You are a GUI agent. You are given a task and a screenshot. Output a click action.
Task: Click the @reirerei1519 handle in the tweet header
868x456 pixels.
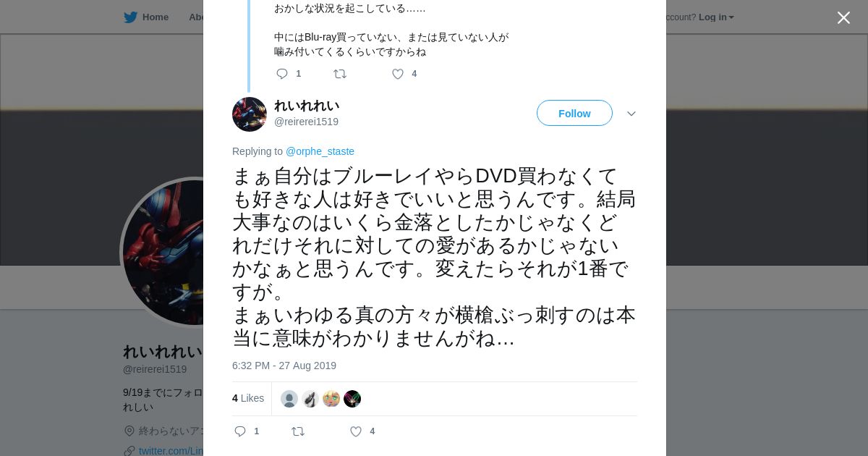pos(306,122)
